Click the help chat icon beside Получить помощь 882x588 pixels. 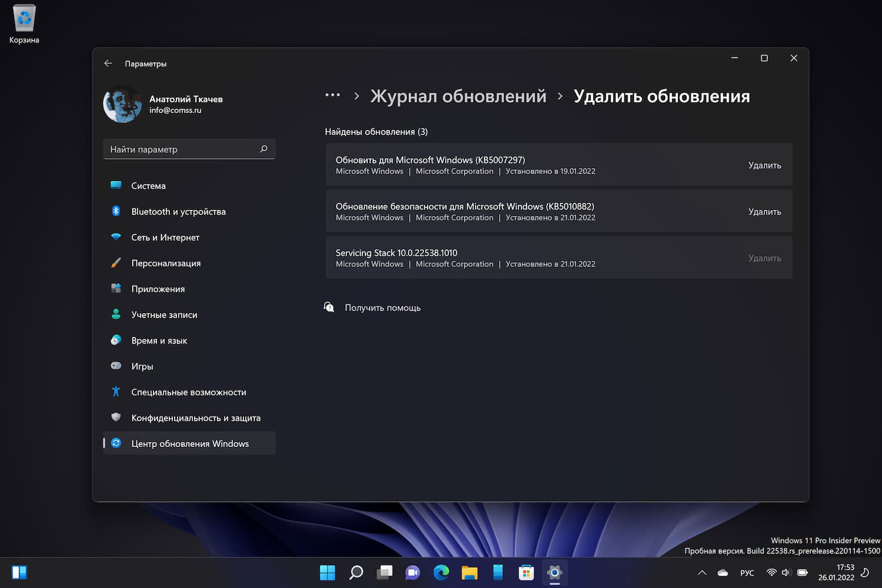[x=329, y=307]
